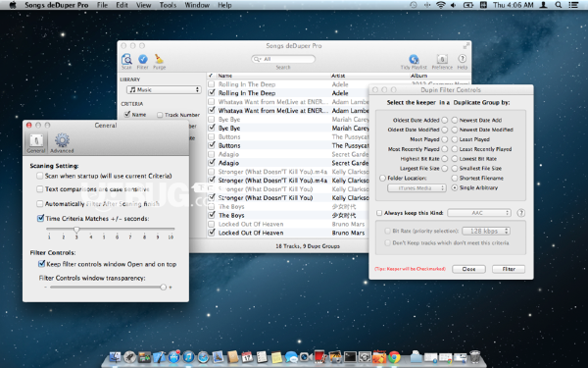Screen dimensions: 588x368
Task: Click the Thu 4:06 AM clock
Action: pos(513,5)
